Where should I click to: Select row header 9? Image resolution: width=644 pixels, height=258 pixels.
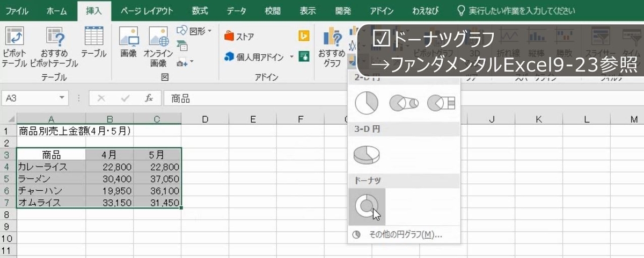[8, 227]
